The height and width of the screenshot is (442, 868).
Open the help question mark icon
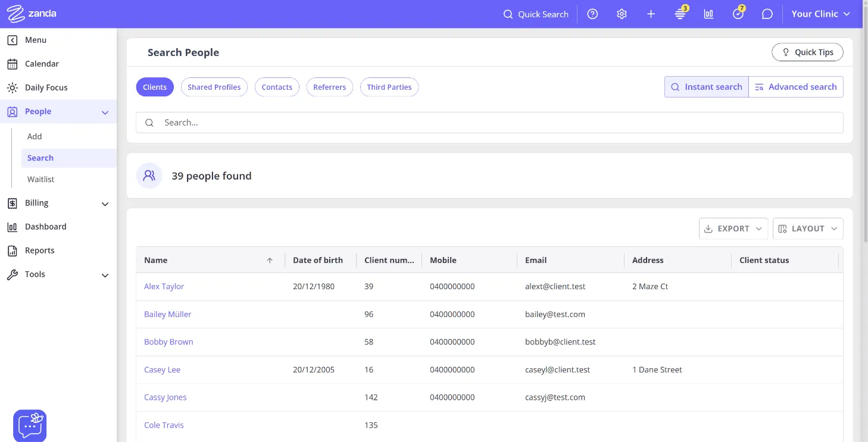(592, 14)
